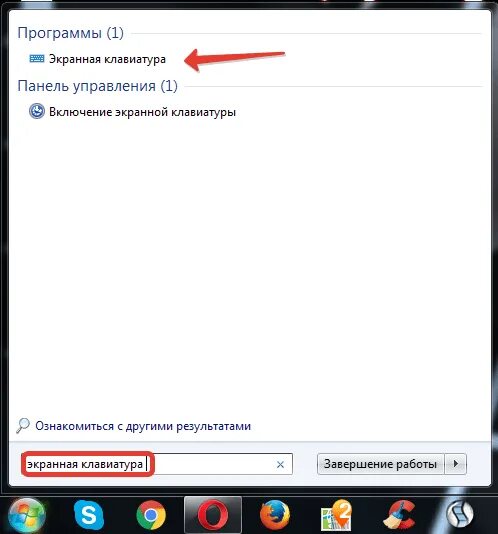
Task: Open CCleaner from the taskbar
Action: point(399,515)
